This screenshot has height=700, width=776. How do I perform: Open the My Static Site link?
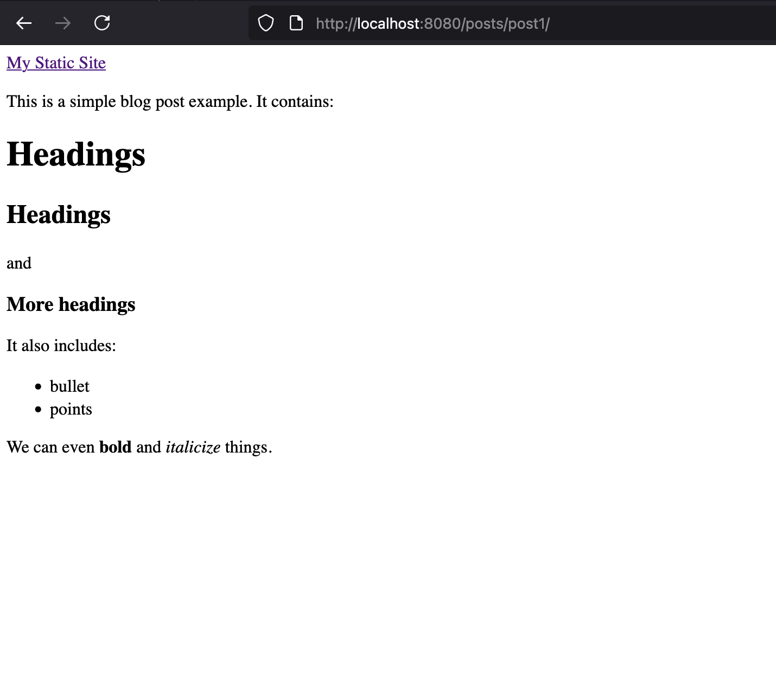click(56, 63)
